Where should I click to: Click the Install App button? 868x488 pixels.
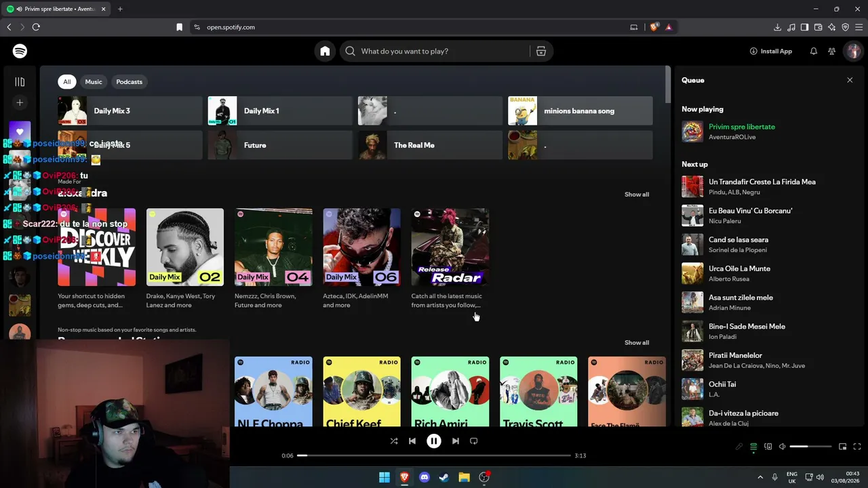(x=771, y=51)
